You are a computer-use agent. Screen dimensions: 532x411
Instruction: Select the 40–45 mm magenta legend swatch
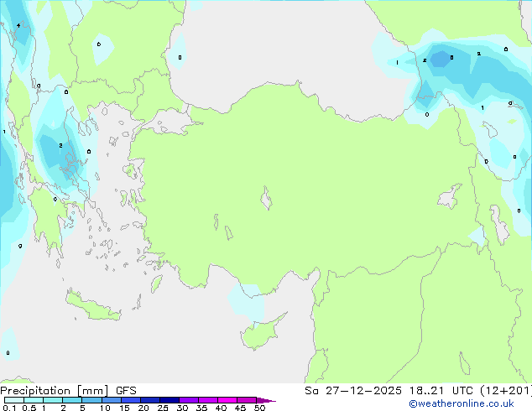pyautogui.click(x=227, y=400)
